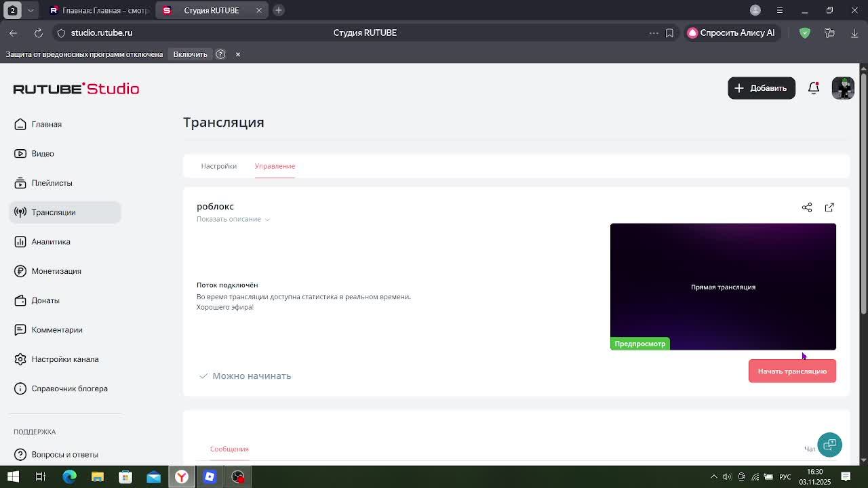Image resolution: width=868 pixels, height=488 pixels.
Task: Click the Поток подключён status text
Action: click(227, 285)
